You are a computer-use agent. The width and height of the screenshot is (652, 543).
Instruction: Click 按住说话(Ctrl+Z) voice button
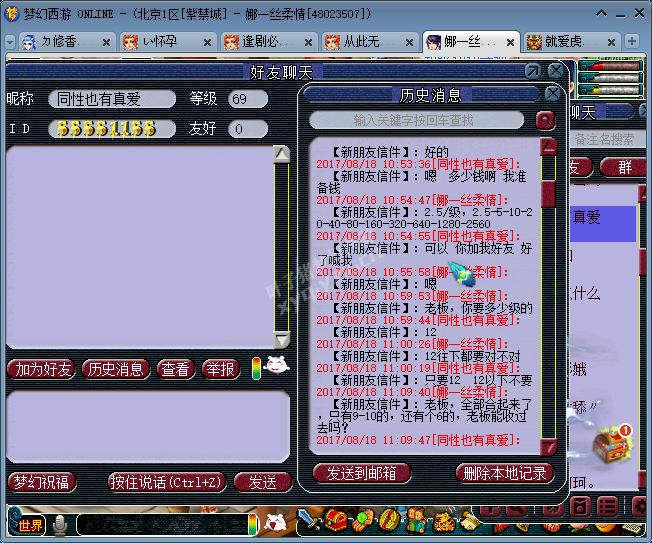tap(167, 482)
